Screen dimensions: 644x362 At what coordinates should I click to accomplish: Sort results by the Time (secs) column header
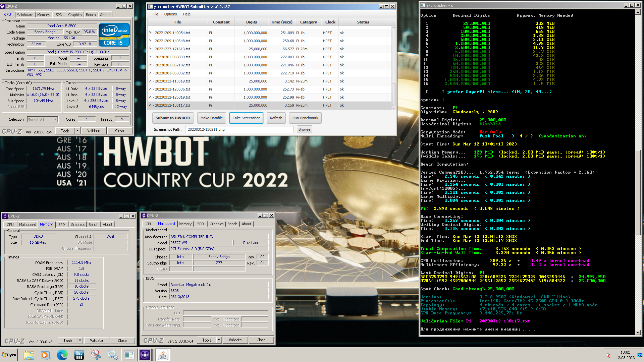pyautogui.click(x=281, y=22)
